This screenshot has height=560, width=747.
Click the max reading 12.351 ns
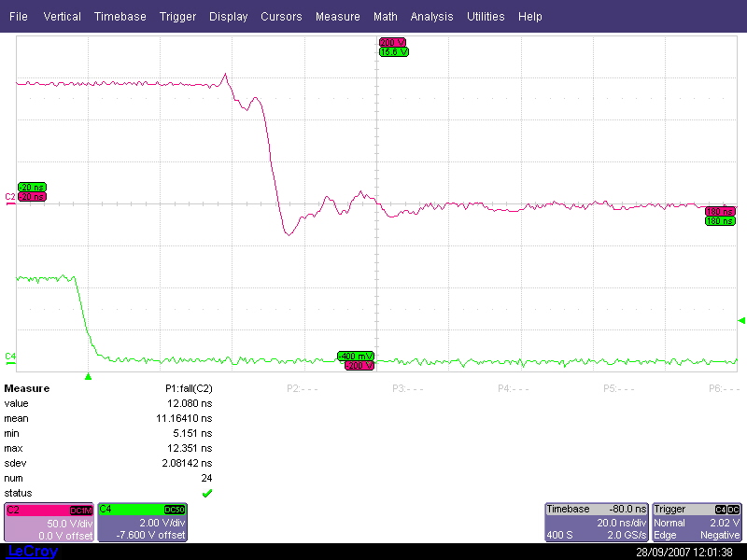(190, 448)
